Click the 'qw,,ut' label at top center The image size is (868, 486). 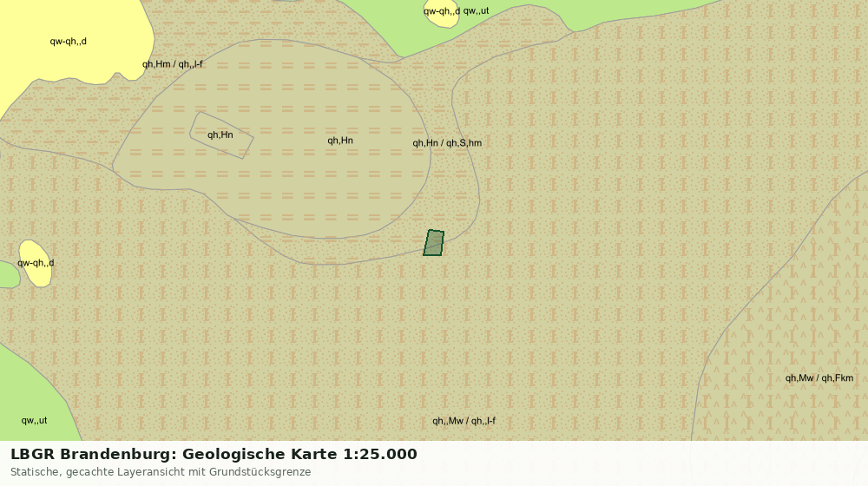click(476, 11)
